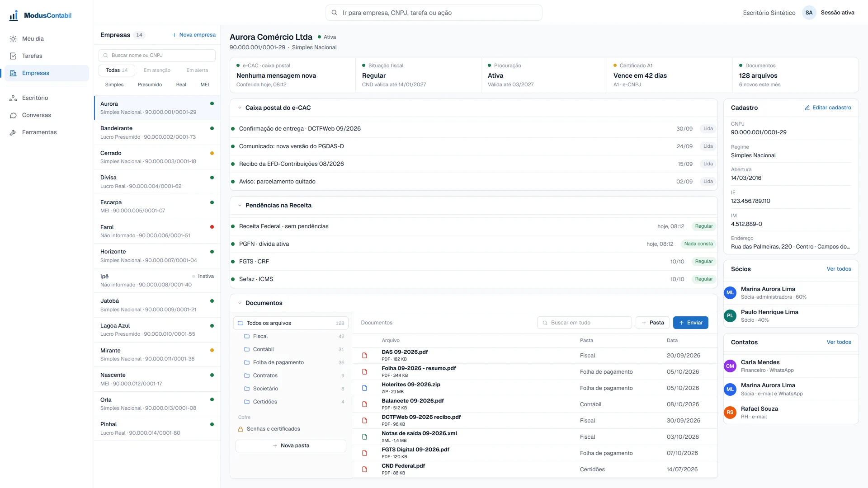Collapse the Pendências na Receita section
868x488 pixels.
240,206
